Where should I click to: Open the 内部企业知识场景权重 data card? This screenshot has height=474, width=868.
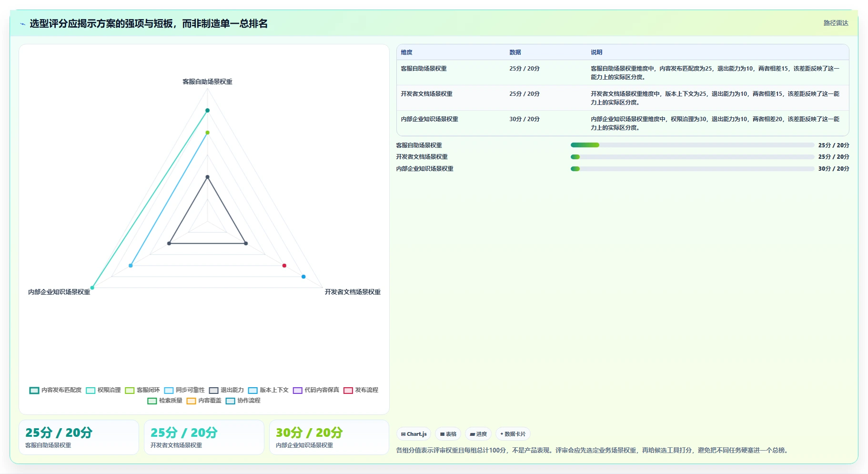[x=329, y=437]
